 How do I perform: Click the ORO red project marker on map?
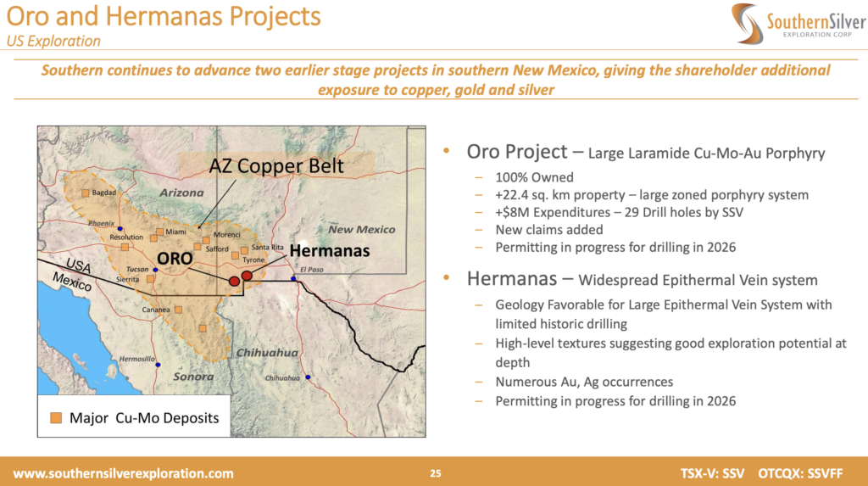coord(235,281)
